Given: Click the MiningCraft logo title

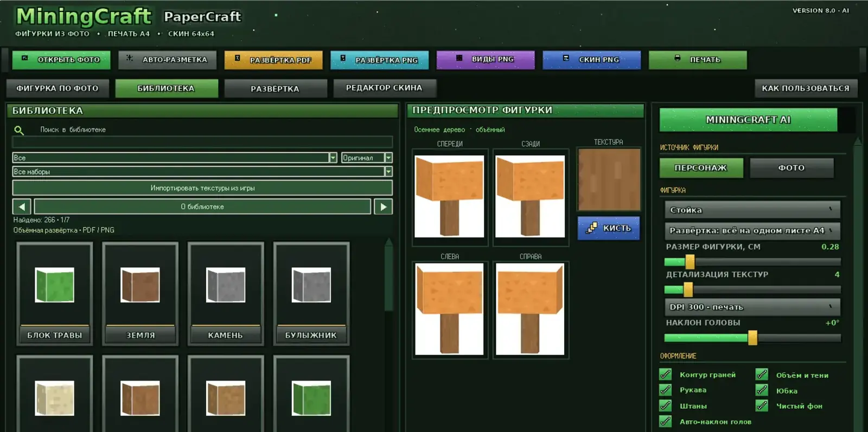Looking at the screenshot, I should point(84,17).
